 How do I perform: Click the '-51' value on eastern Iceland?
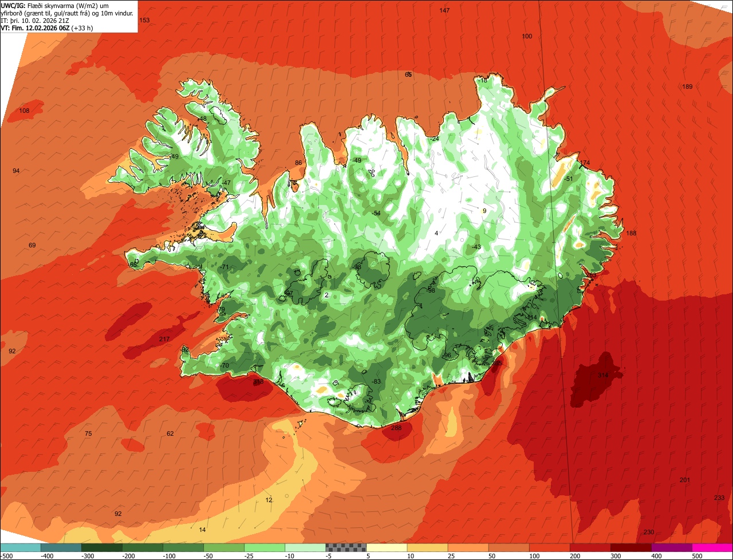click(569, 179)
